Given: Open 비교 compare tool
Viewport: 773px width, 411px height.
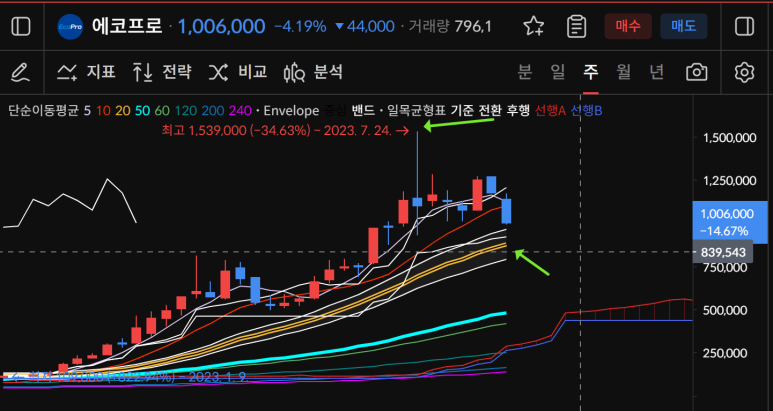Looking at the screenshot, I should [x=238, y=72].
